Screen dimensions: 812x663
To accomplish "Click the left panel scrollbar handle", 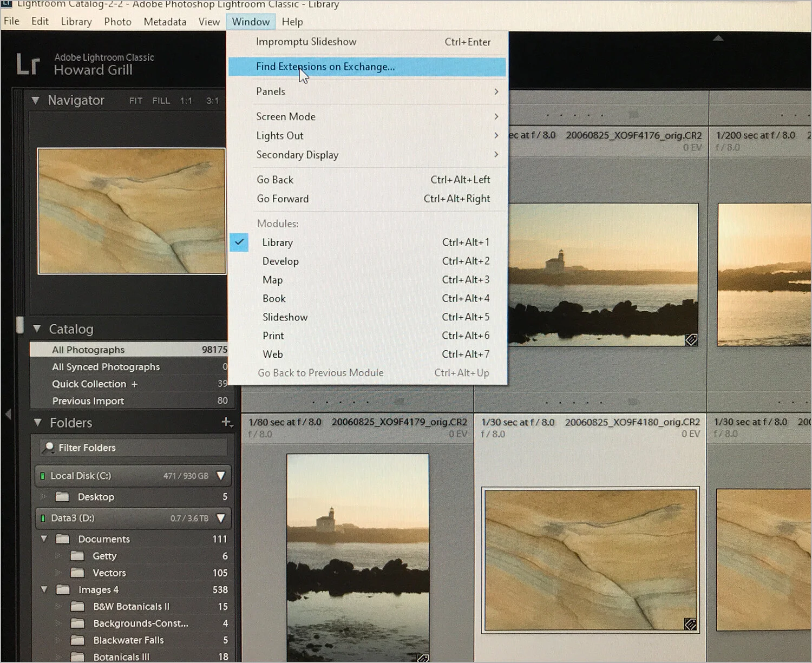I will 20,325.
